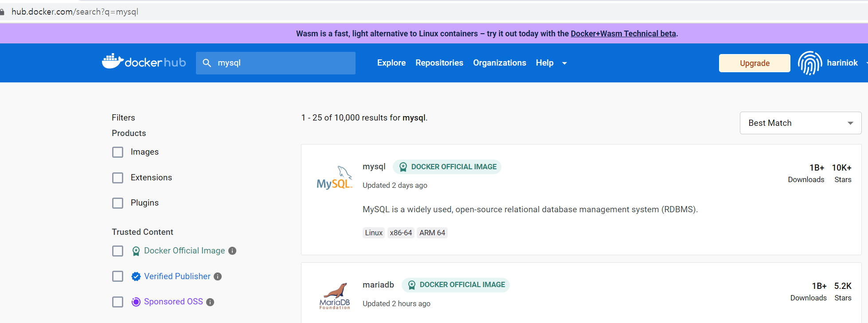The height and width of the screenshot is (323, 868).
Task: Enable the Images filter checkbox
Action: tap(117, 152)
